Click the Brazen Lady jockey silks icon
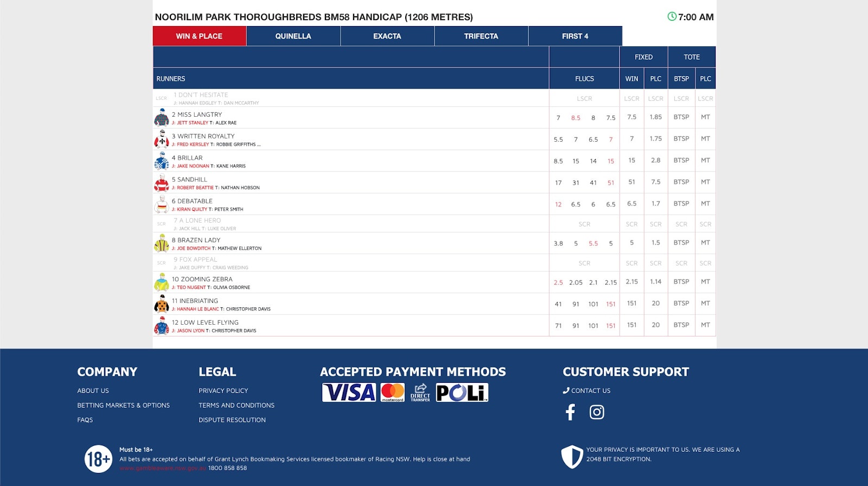Viewport: 868px width, 486px height. click(x=161, y=243)
